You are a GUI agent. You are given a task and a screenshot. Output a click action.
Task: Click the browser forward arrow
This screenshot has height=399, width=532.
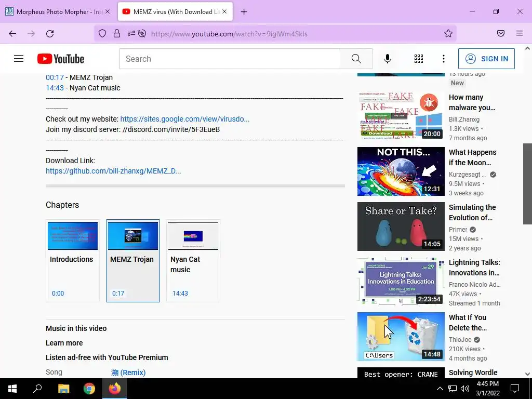31,34
